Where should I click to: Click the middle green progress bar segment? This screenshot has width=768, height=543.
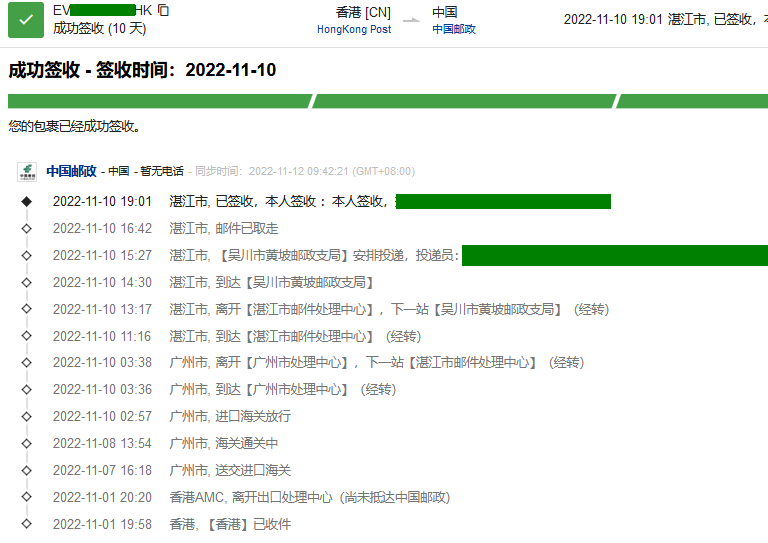463,101
